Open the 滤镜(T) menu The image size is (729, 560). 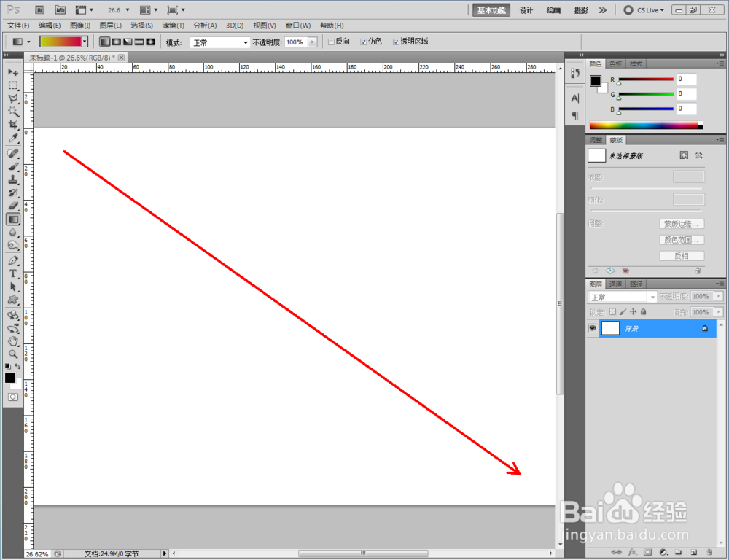173,26
